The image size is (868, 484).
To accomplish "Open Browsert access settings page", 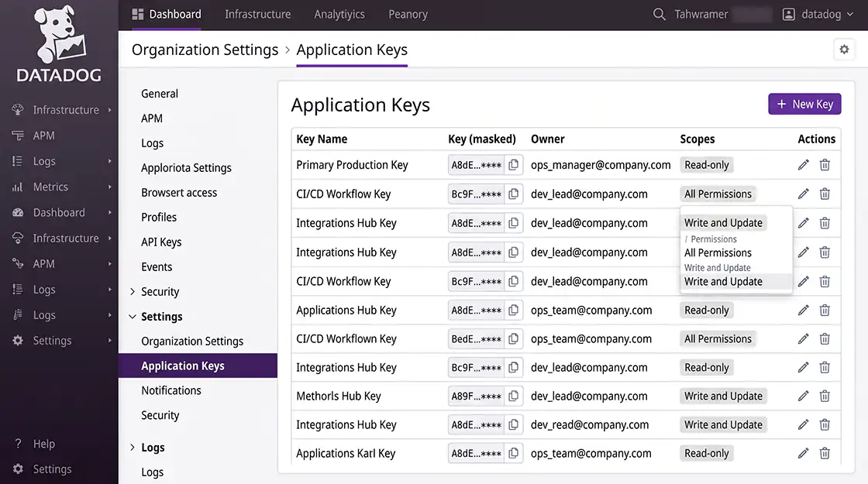I will point(179,193).
